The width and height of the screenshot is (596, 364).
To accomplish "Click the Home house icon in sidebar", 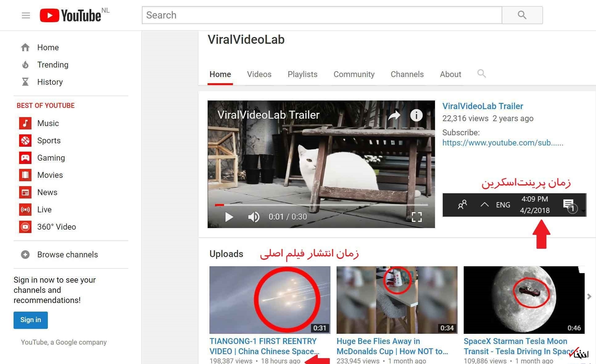I will [x=25, y=47].
